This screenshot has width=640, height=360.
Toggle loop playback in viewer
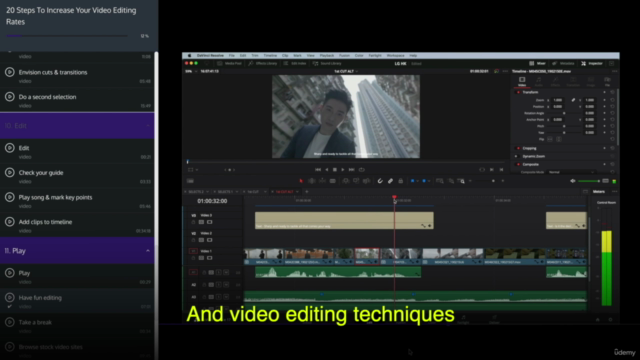[362, 169]
